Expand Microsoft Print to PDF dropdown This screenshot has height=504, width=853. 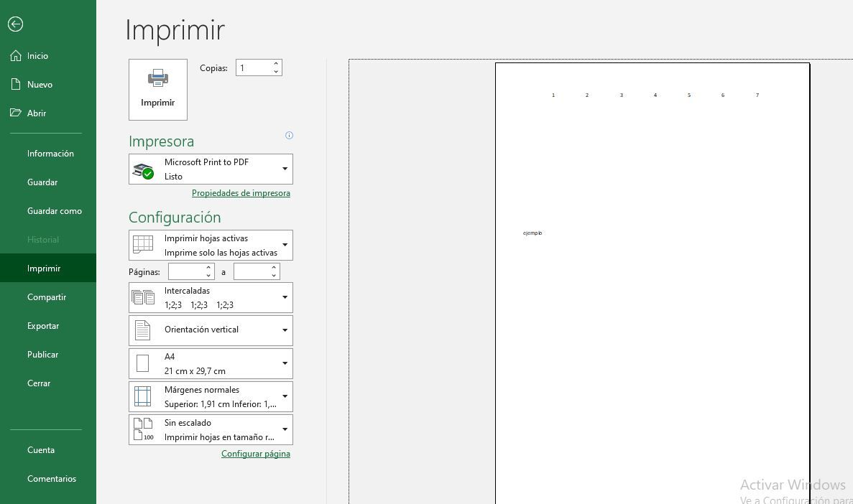click(285, 169)
